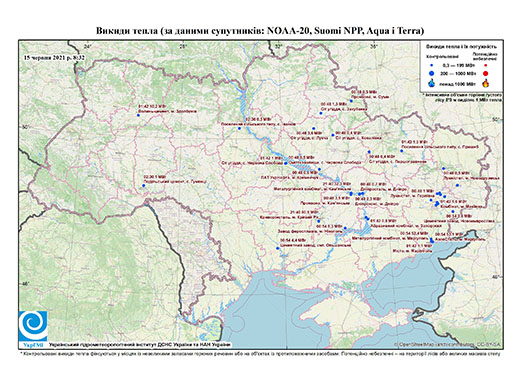This screenshot has width=520, height=368.
Task: Select the large blue circle legend symbol
Action: pos(432,73)
